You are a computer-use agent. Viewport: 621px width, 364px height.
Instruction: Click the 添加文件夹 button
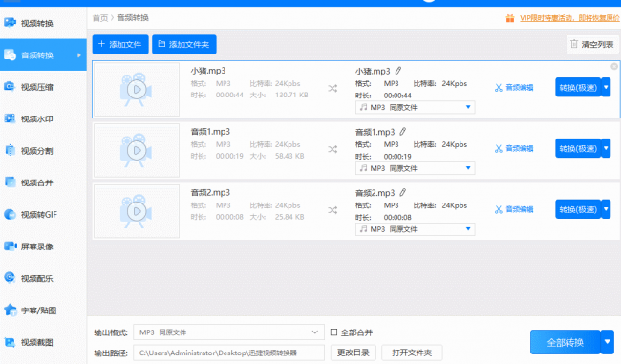click(x=184, y=44)
